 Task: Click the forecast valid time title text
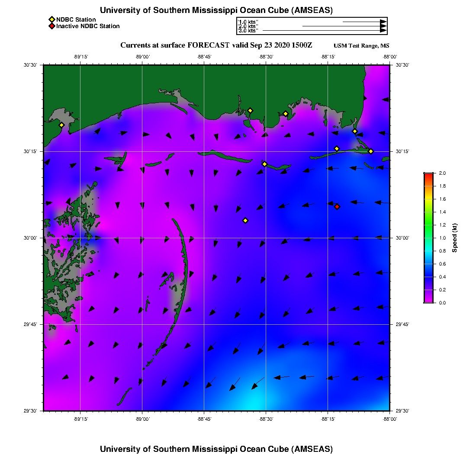point(216,45)
